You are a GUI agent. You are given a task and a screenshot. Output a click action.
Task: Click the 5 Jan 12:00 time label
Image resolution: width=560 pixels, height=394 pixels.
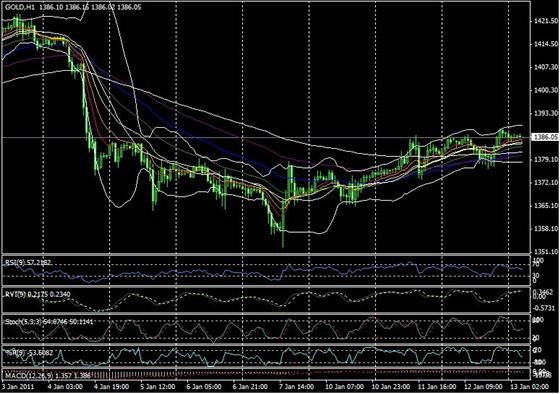(158, 387)
